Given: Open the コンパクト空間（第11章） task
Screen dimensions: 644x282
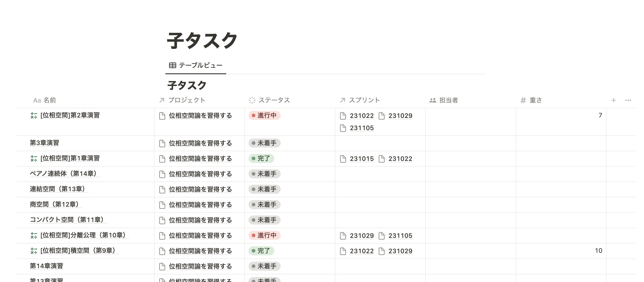Looking at the screenshot, I should 68,220.
